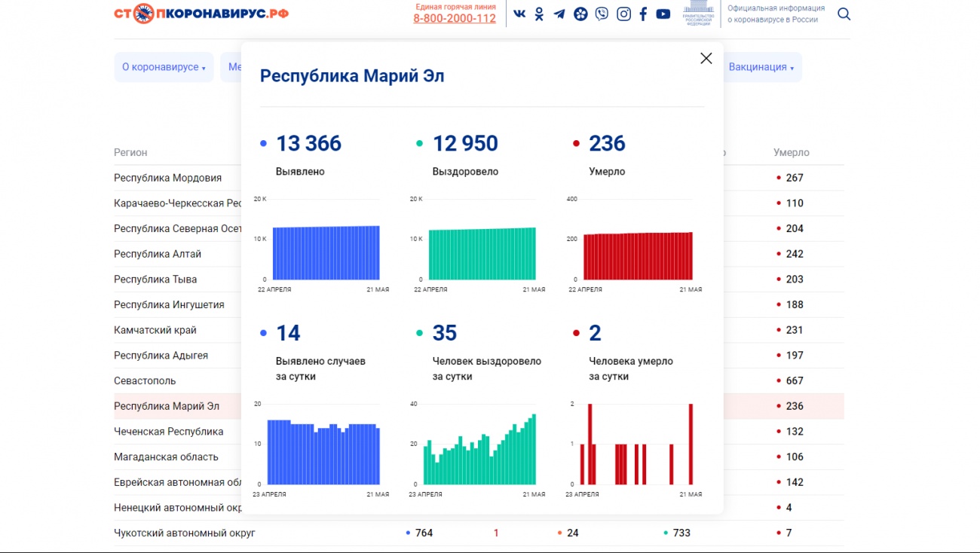Call hotline link 8-800-2000-112
The image size is (980, 553).
pos(455,19)
